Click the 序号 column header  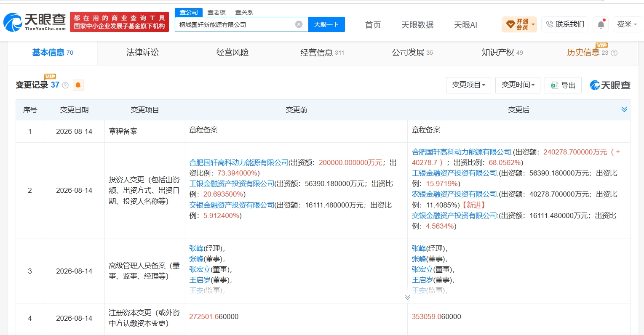pos(30,110)
